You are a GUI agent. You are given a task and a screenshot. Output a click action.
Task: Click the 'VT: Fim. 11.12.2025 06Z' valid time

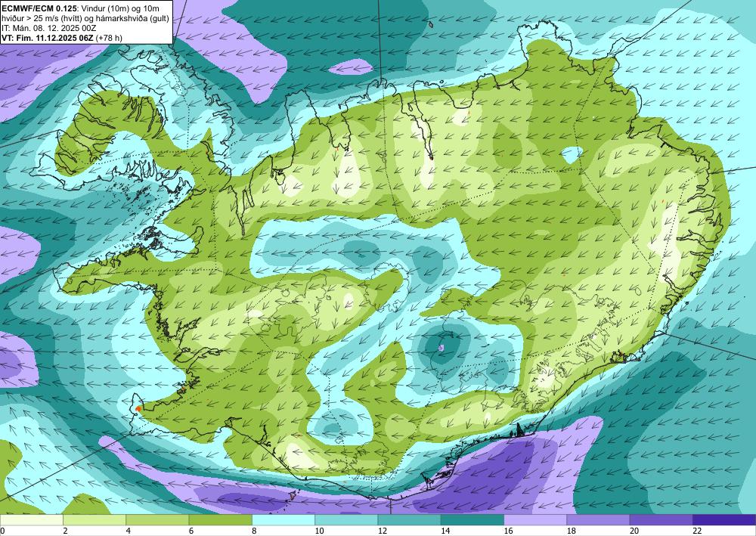pos(48,38)
